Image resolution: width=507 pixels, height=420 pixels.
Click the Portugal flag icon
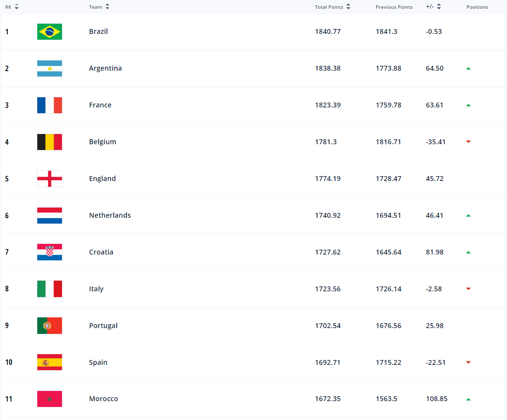49,326
